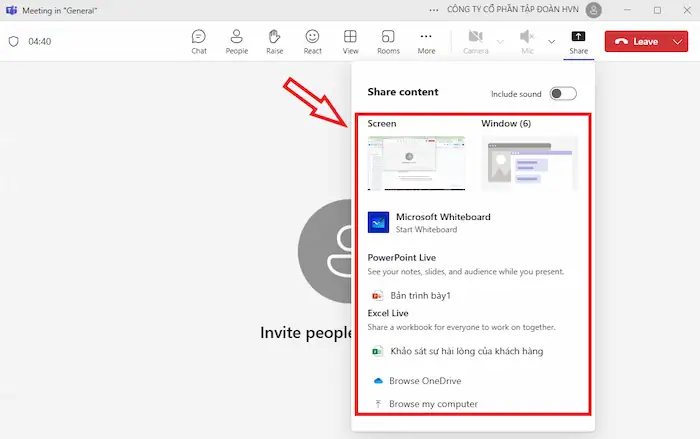Open the React emoji menu
The height and width of the screenshot is (439, 700).
tap(313, 41)
